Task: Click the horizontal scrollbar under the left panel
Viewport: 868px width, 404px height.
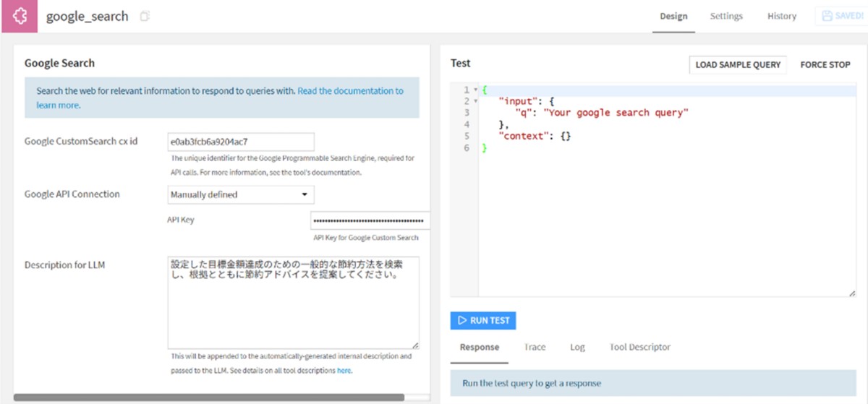Action: pyautogui.click(x=208, y=397)
